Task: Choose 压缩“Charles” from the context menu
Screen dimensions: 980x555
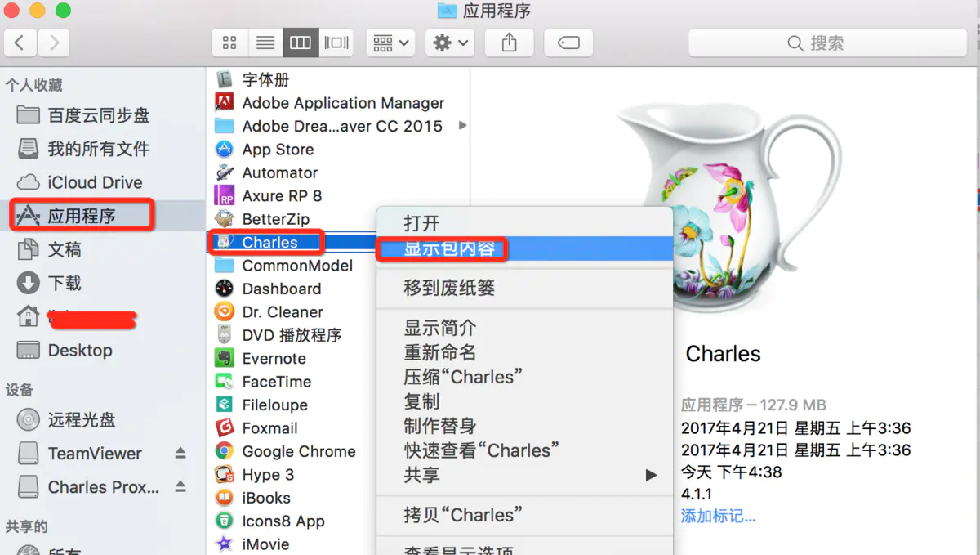Action: click(524, 377)
